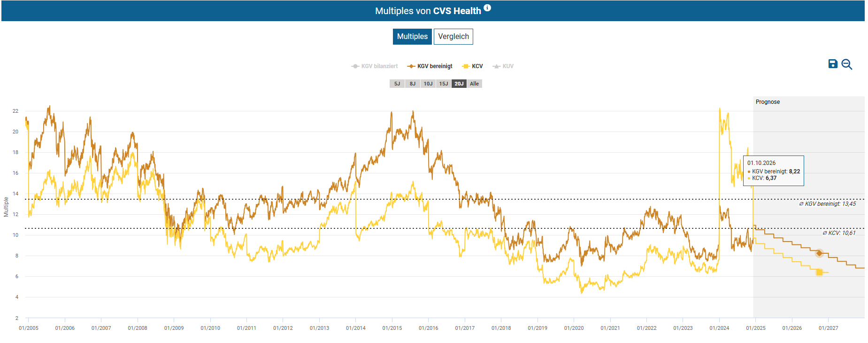Click the Prognose label in shaded area

(x=768, y=102)
